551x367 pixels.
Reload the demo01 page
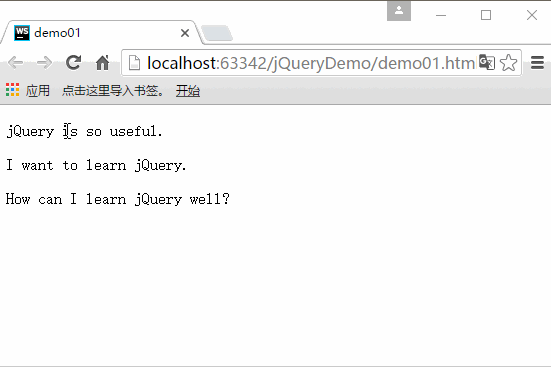click(x=73, y=63)
